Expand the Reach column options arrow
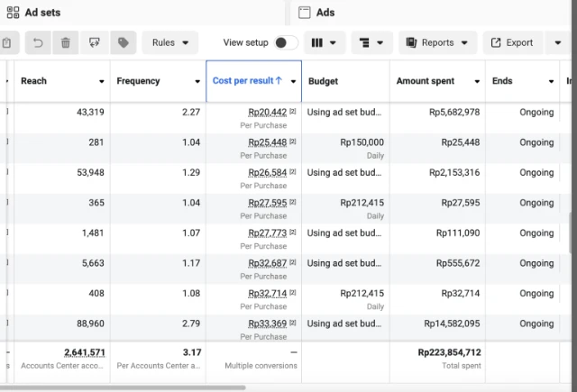Image resolution: width=577 pixels, height=392 pixels. point(101,82)
